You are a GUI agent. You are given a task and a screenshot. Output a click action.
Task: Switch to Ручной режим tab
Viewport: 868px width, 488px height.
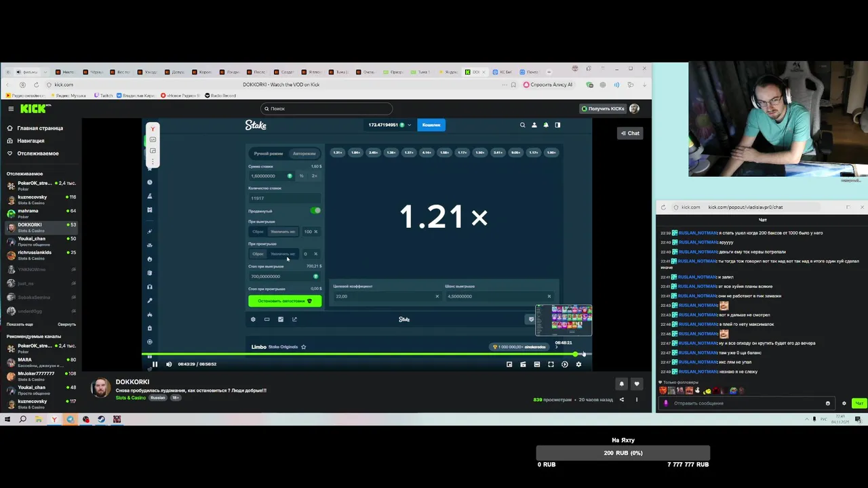click(x=269, y=154)
